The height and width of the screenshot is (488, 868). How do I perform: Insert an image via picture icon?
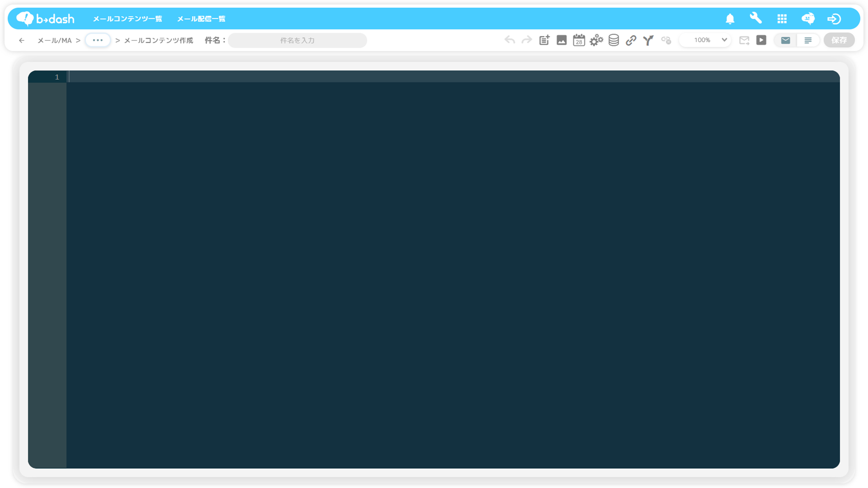[x=561, y=40]
